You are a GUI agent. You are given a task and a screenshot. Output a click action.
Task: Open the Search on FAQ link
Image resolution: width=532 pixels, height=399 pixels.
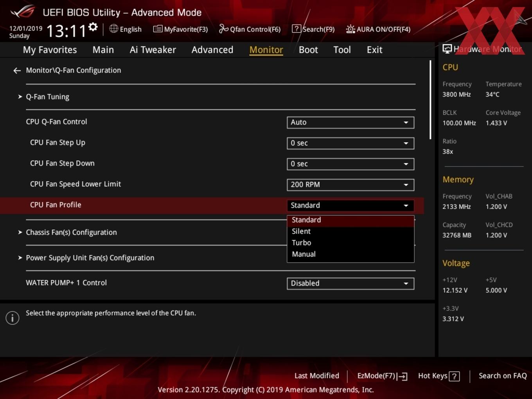[503, 376]
